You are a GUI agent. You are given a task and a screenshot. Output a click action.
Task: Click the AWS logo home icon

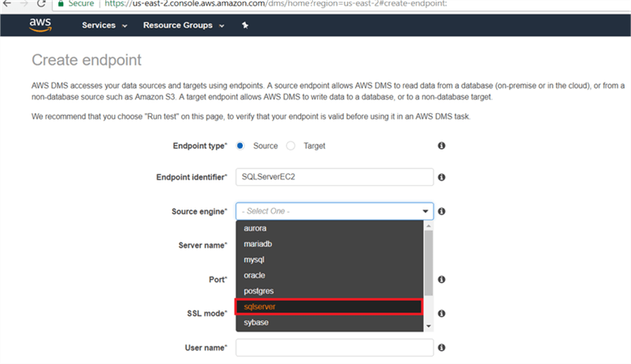coord(40,24)
